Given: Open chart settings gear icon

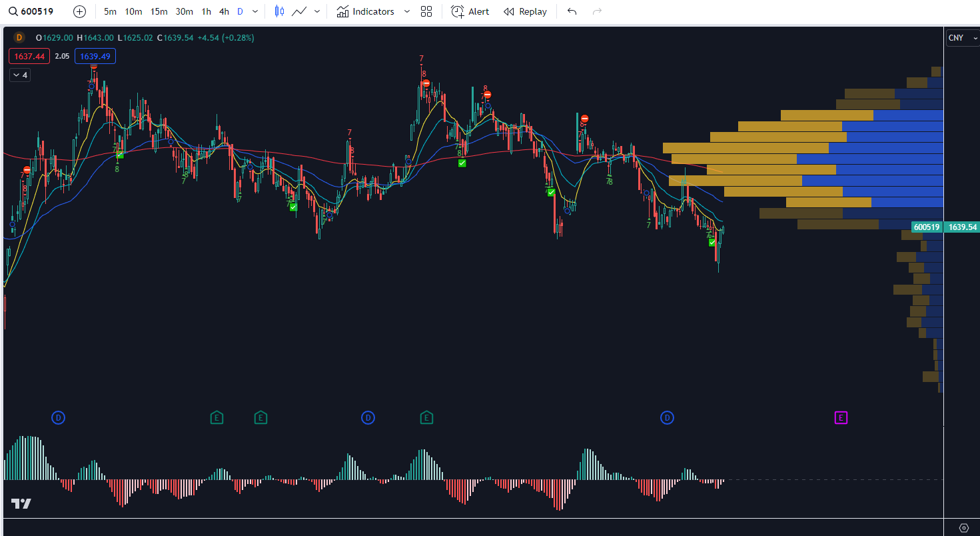Looking at the screenshot, I should (x=963, y=527).
